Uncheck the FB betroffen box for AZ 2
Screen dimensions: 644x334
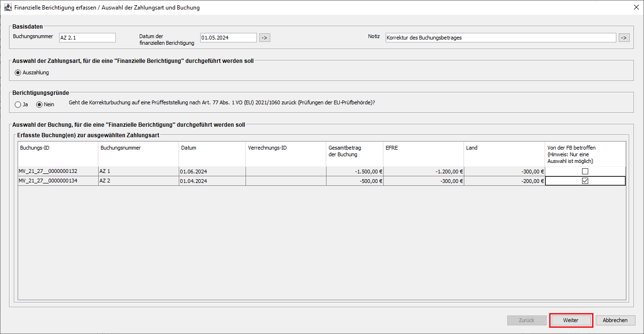(585, 181)
